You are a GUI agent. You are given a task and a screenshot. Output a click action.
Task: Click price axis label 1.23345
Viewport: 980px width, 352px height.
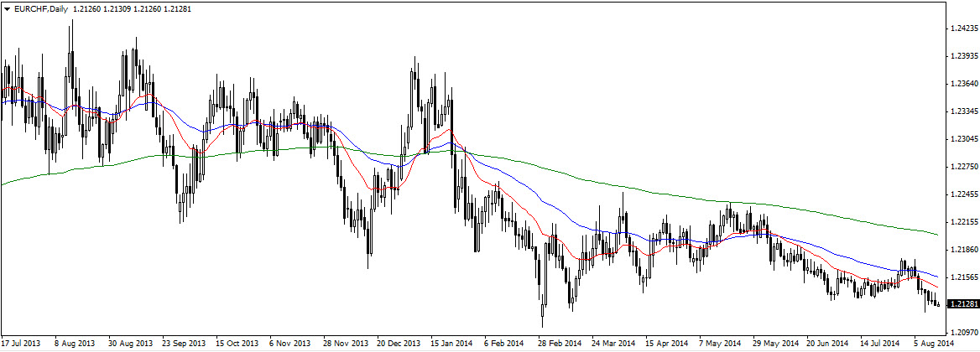click(x=962, y=111)
